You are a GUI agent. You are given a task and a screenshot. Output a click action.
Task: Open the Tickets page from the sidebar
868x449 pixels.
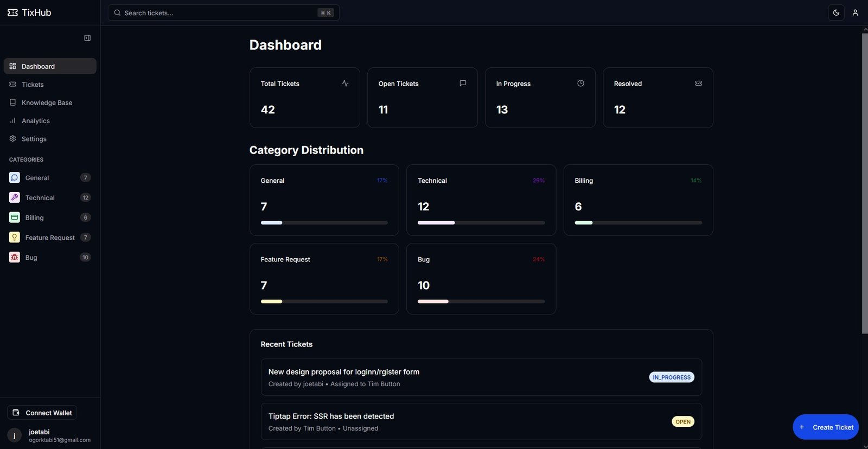tap(50, 84)
